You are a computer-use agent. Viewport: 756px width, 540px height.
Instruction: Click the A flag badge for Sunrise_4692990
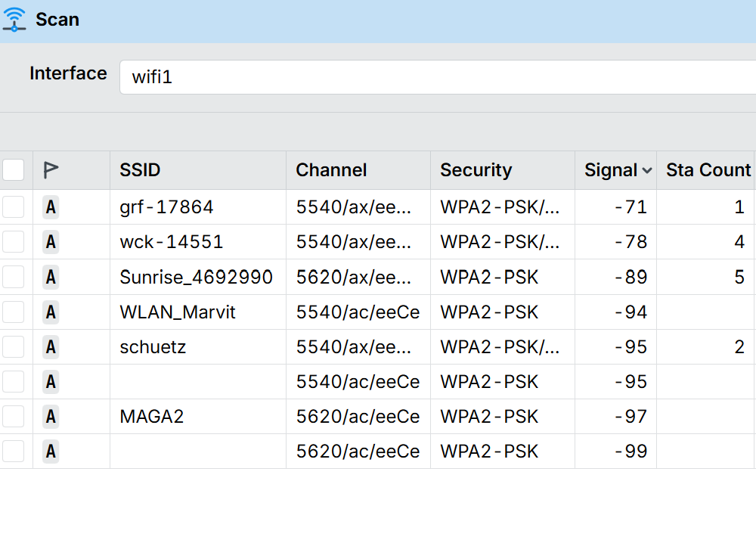51,277
